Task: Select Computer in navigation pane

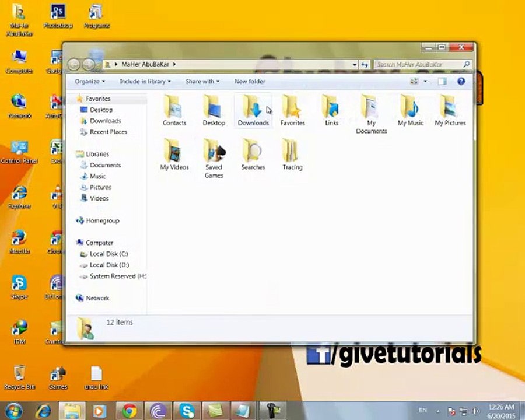Action: [99, 243]
